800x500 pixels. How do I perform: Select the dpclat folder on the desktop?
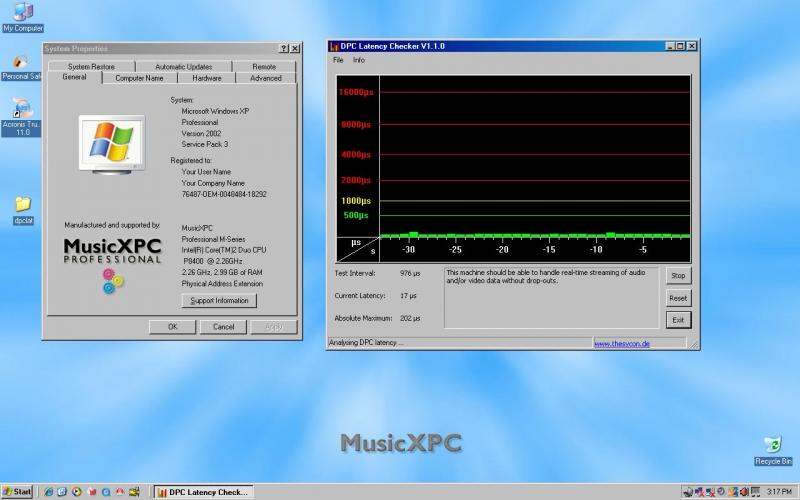pos(23,210)
